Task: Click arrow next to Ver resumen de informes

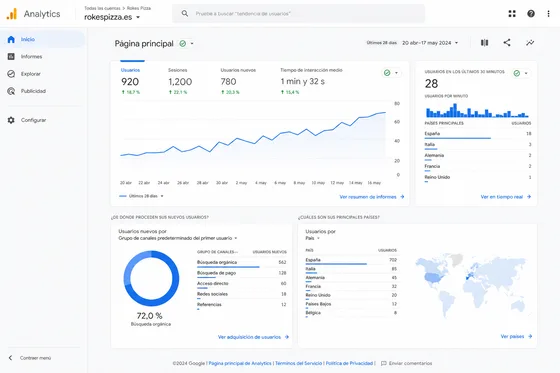Action: tap(402, 197)
